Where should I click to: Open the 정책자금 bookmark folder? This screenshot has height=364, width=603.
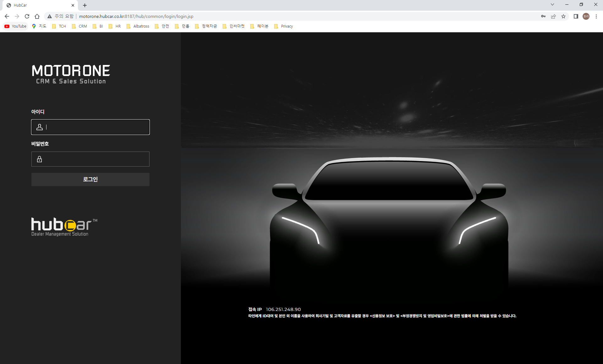point(206,26)
